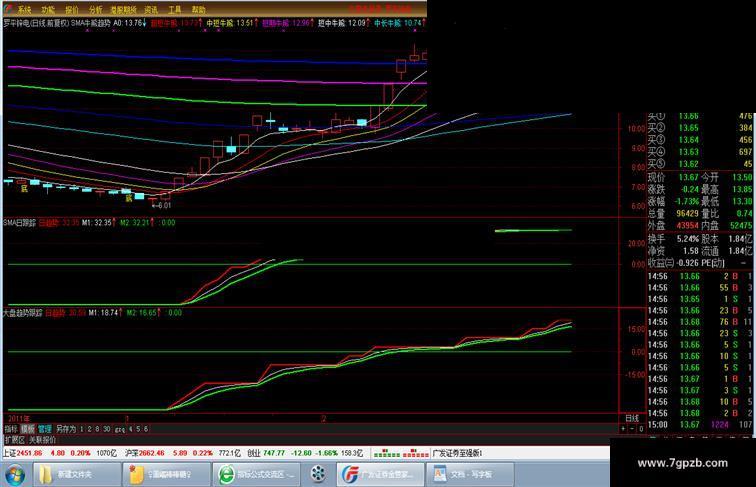
Task: Open the Internet Explorer 指标公式交流区 taskbar item
Action: coord(256,474)
